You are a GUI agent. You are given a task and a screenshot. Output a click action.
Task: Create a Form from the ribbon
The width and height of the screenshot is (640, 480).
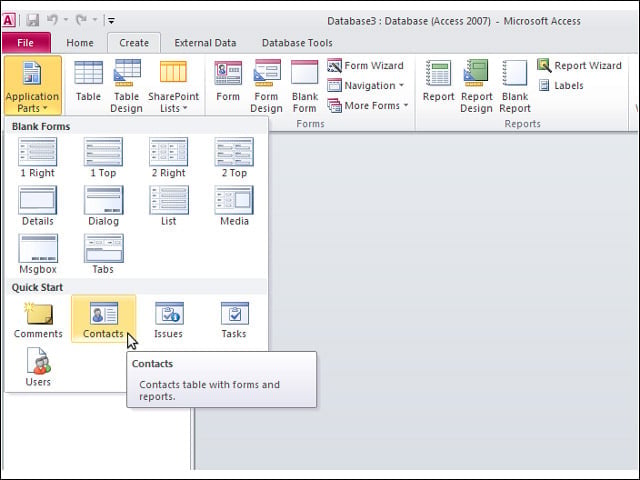(x=228, y=81)
